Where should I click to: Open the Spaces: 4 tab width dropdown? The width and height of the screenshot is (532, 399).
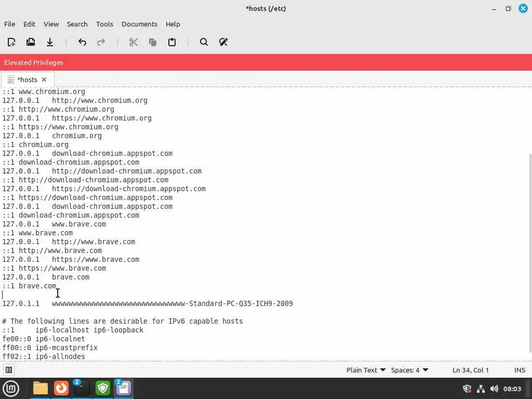pyautogui.click(x=409, y=370)
